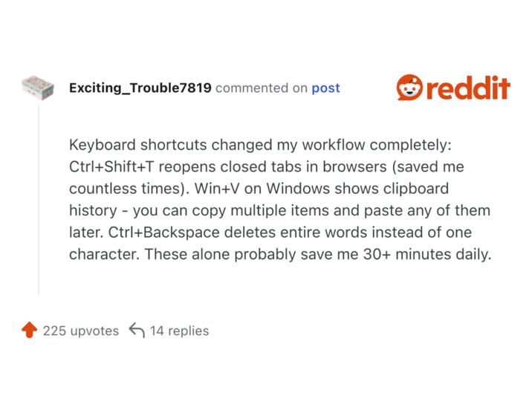Click the Reddit Snoo mascot logo
The image size is (532, 393).
(x=409, y=88)
